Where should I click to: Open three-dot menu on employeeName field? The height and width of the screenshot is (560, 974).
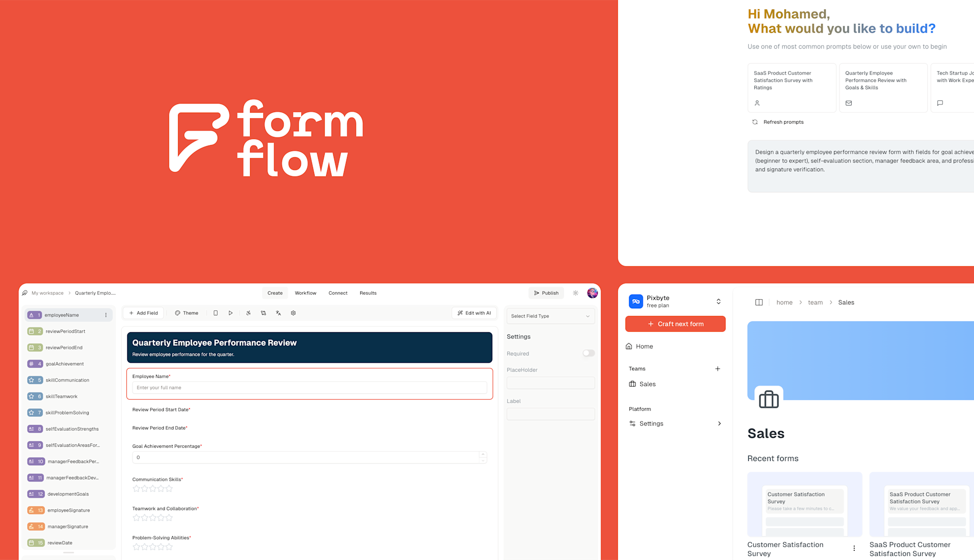pos(106,315)
